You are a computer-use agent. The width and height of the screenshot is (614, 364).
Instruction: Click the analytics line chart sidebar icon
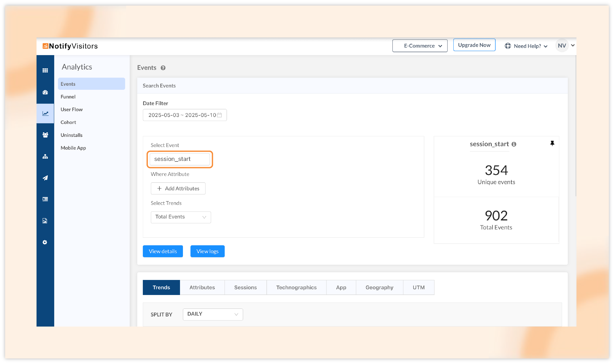point(45,113)
